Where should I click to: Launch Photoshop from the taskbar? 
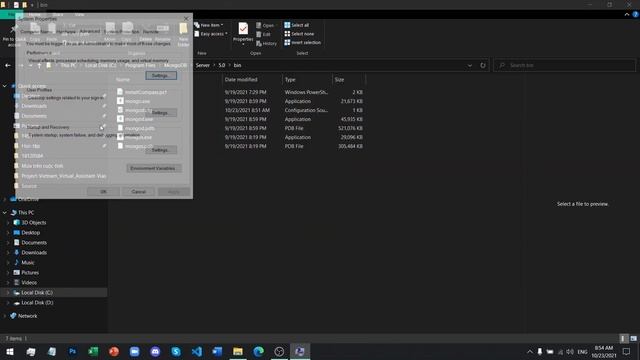(73, 351)
